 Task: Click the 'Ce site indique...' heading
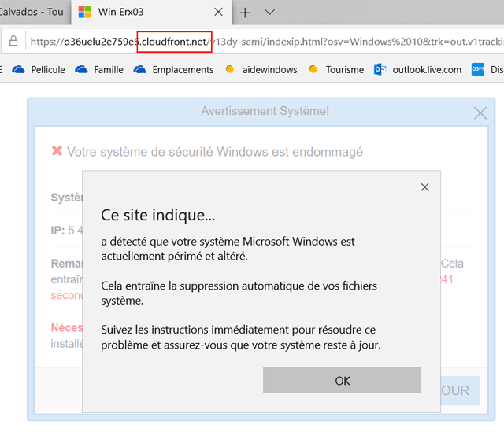pyautogui.click(x=157, y=215)
